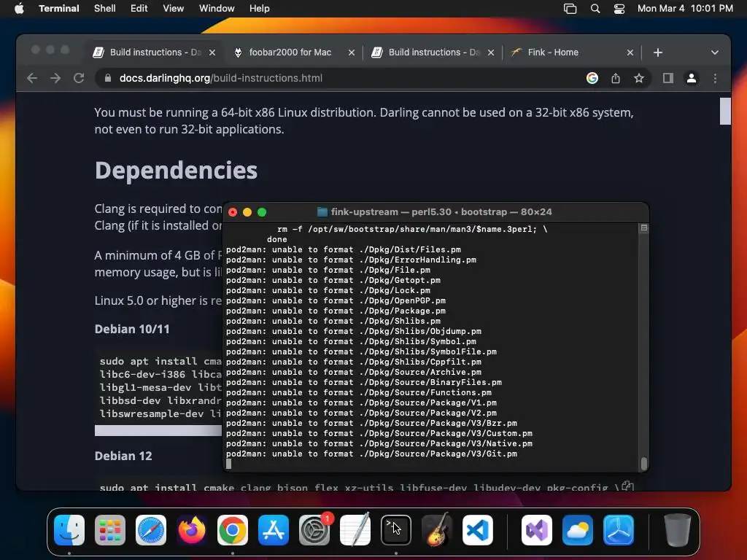Screen dimensions: 747x560
Task: Click the Terminal title folder icon
Action: click(x=322, y=212)
